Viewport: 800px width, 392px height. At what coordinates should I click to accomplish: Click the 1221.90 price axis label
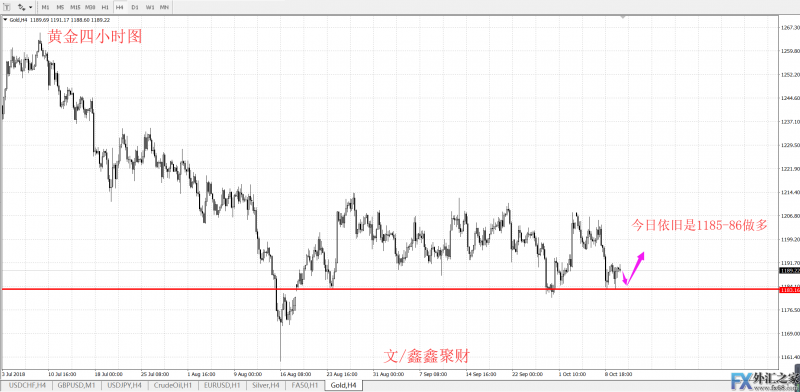click(790, 169)
